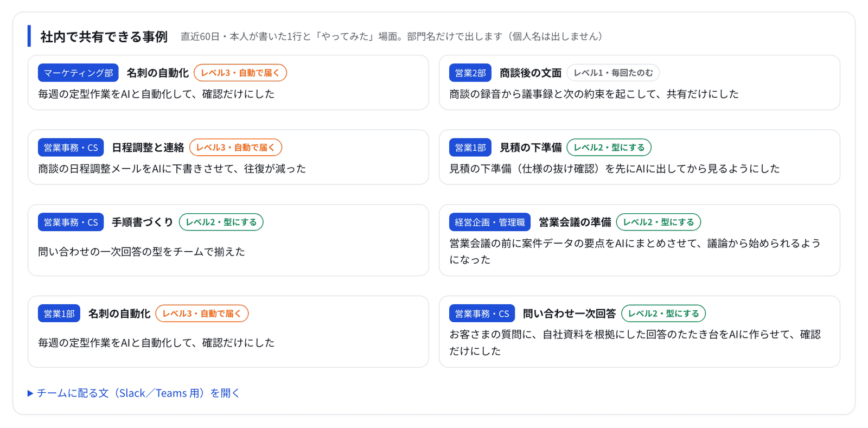Open 名刺の自動化 title in マーケティング部 card
Viewport: 868px width, 428px height.
(157, 73)
